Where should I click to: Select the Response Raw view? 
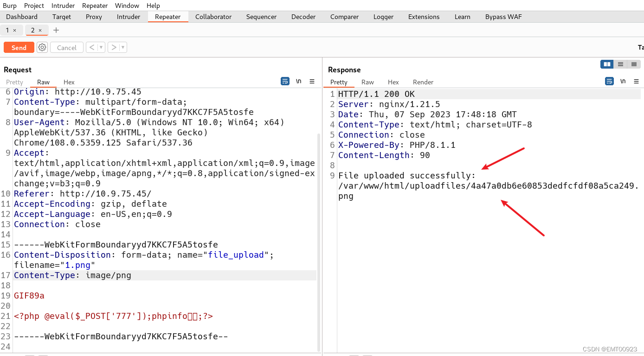click(367, 82)
